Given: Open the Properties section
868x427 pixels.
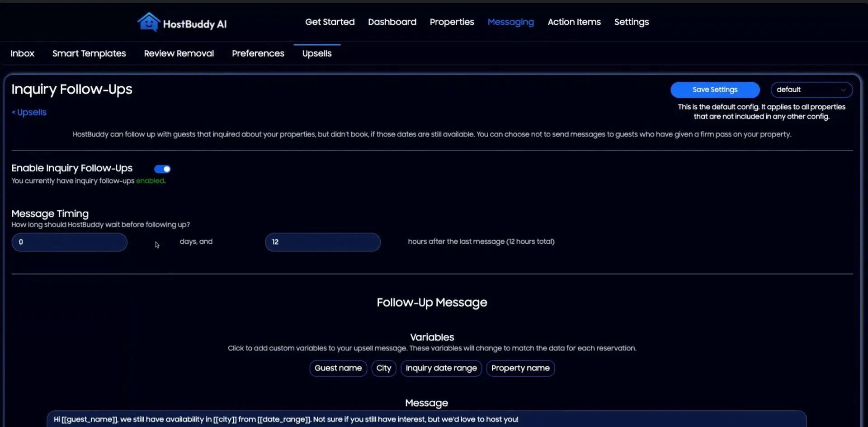Looking at the screenshot, I should click(452, 22).
